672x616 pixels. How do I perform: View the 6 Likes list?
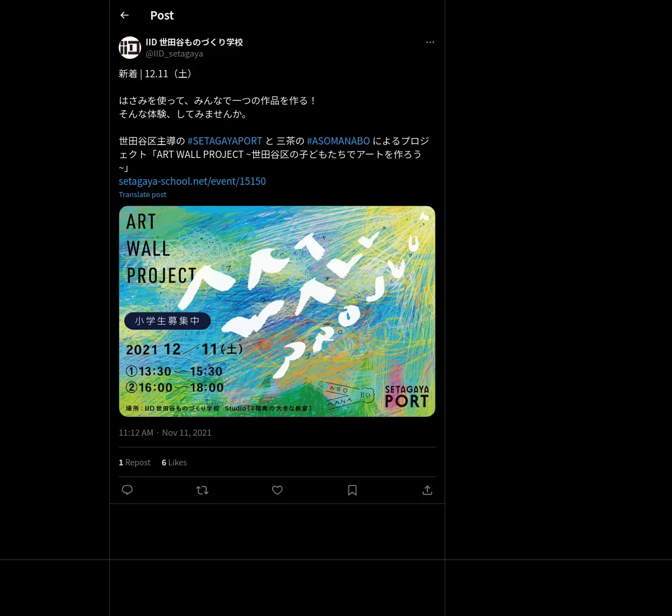[174, 463]
